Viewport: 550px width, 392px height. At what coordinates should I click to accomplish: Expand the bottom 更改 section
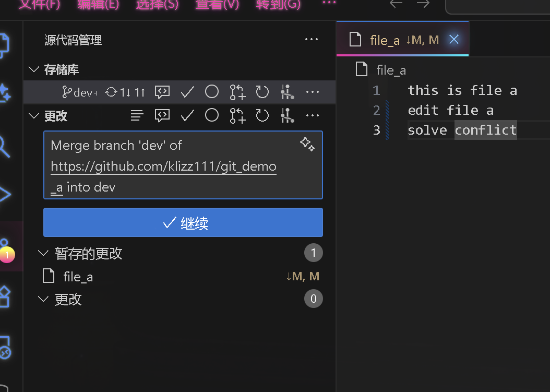43,299
